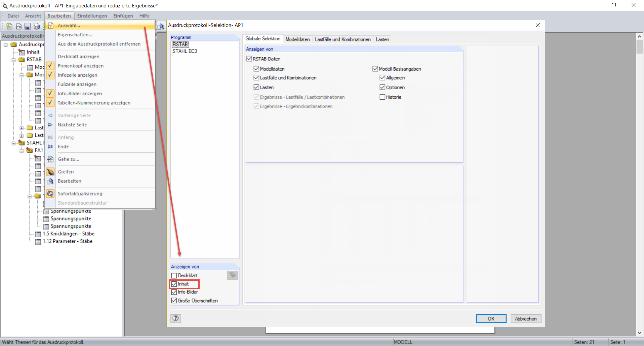Viewport: 644px width, 346px height.
Task: Click the Nächste Seite arrow icon
Action: click(50, 125)
